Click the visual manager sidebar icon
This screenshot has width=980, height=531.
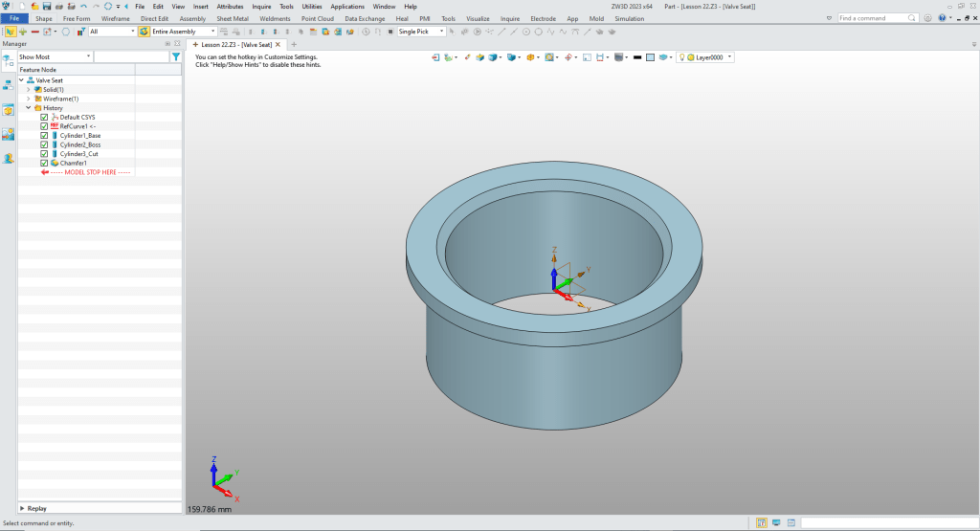[x=8, y=134]
